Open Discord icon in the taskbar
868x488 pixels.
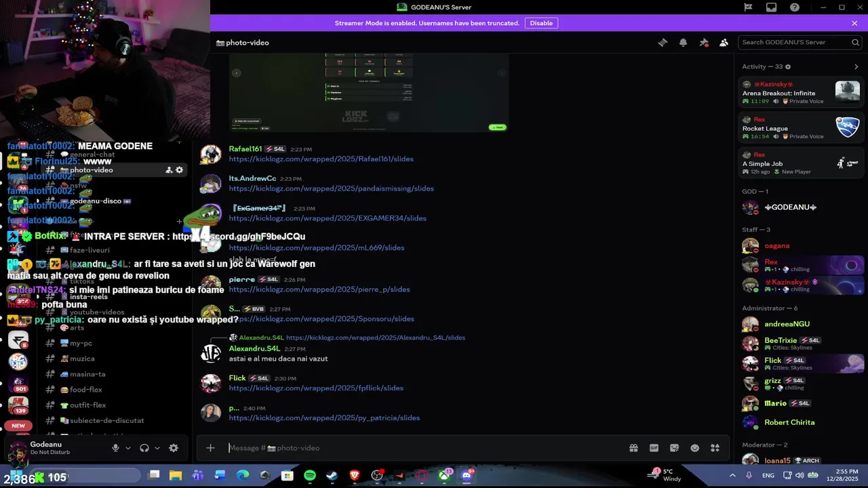pos(467,476)
